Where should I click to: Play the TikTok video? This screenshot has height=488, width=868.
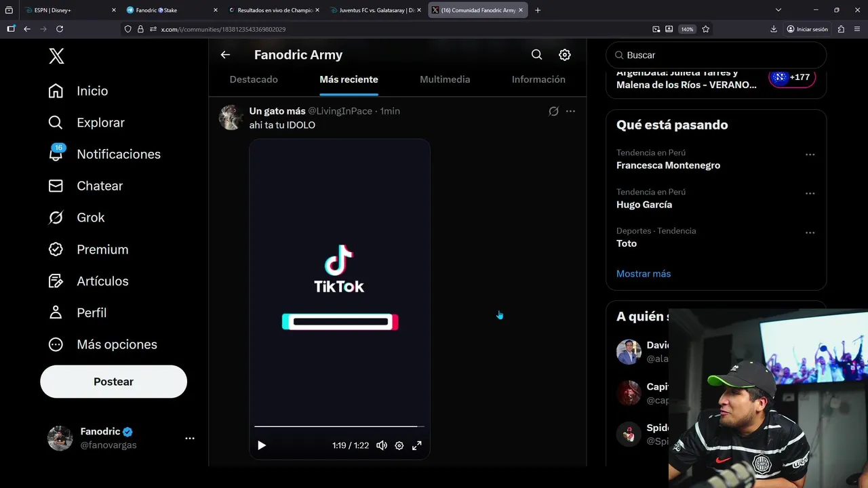tap(262, 445)
